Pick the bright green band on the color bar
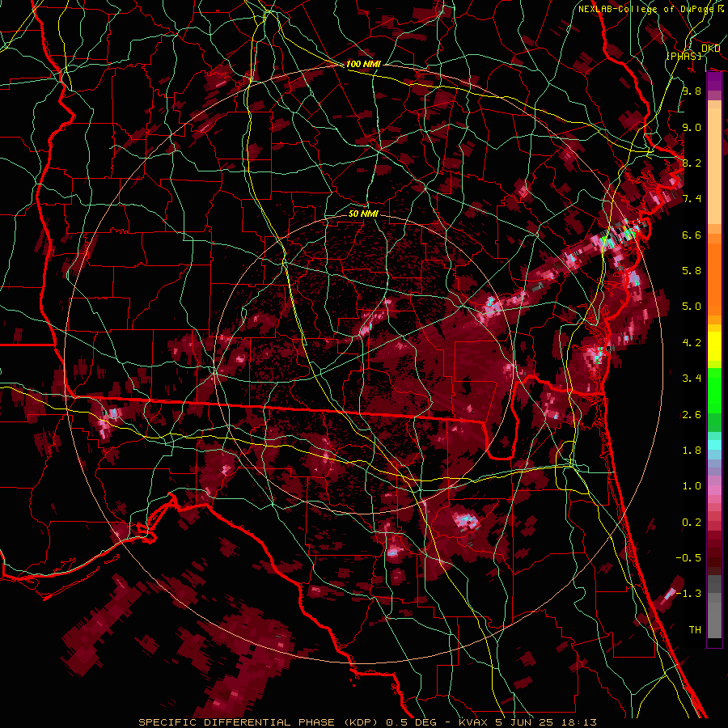The height and width of the screenshot is (728, 728). pyautogui.click(x=714, y=392)
